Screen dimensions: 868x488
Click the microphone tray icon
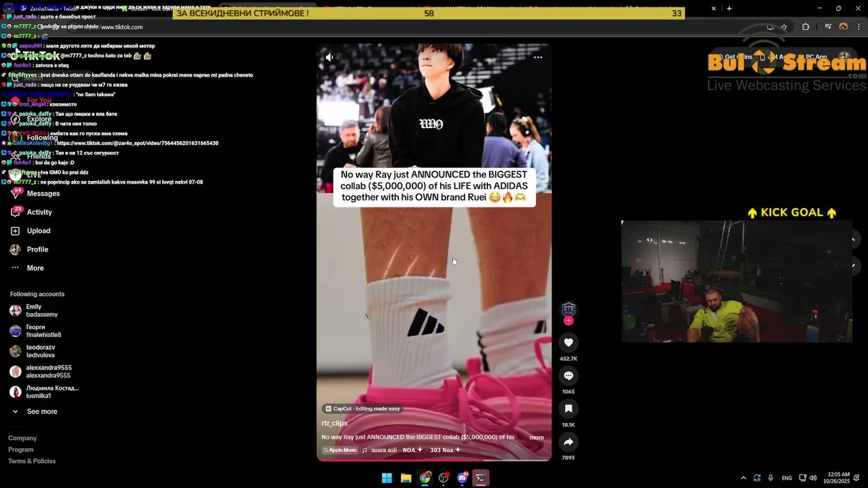pyautogui.click(x=771, y=478)
